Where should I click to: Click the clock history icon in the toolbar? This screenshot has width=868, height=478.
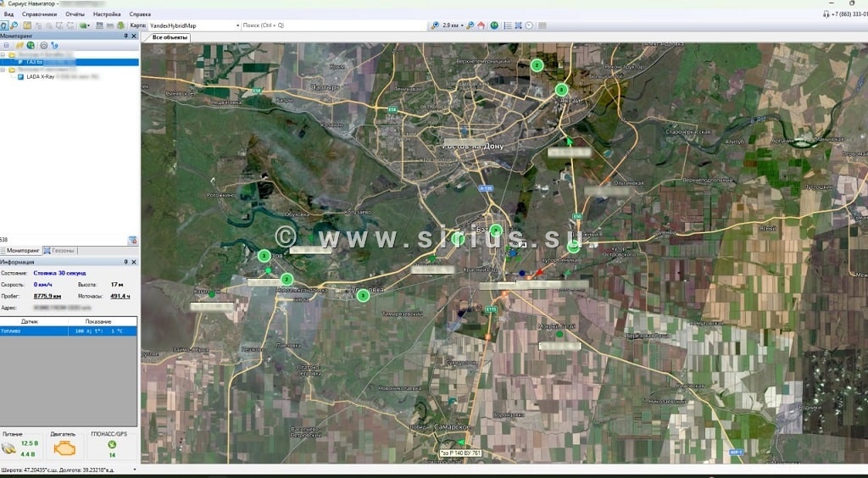coord(530,25)
